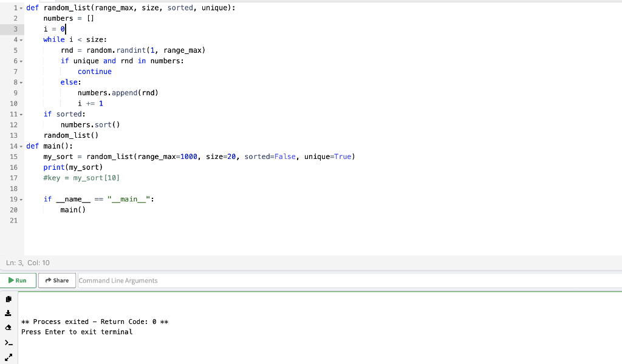Click the 'while i < size:' statement
Image resolution: width=622 pixels, height=364 pixels.
pyautogui.click(x=75, y=39)
